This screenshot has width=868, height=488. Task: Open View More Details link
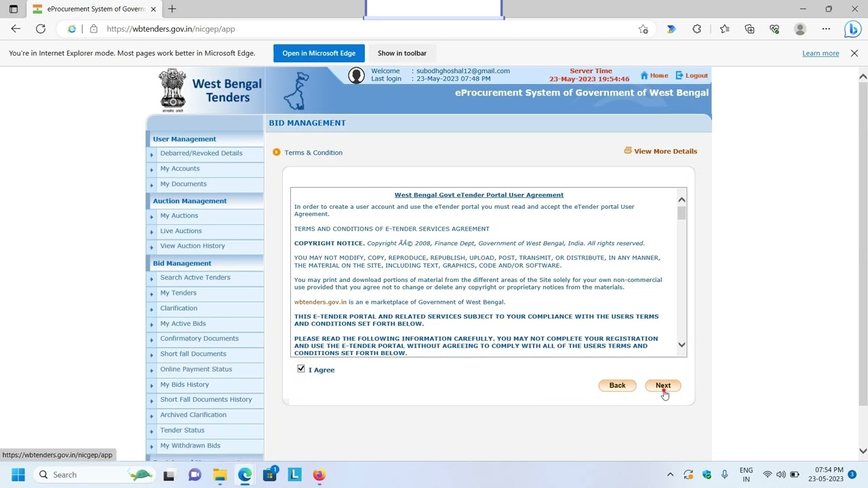click(x=665, y=151)
